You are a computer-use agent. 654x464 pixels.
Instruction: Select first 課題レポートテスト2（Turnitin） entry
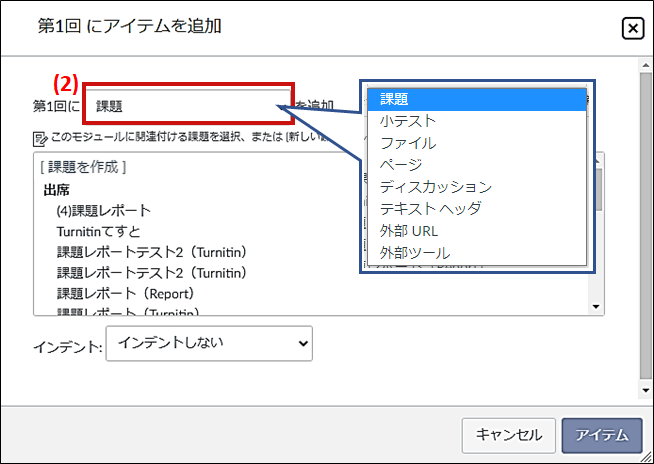point(151,252)
